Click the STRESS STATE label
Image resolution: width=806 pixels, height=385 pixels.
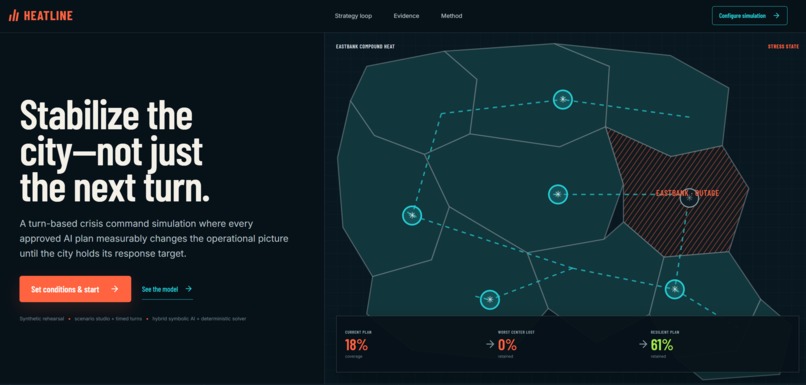pyautogui.click(x=783, y=46)
